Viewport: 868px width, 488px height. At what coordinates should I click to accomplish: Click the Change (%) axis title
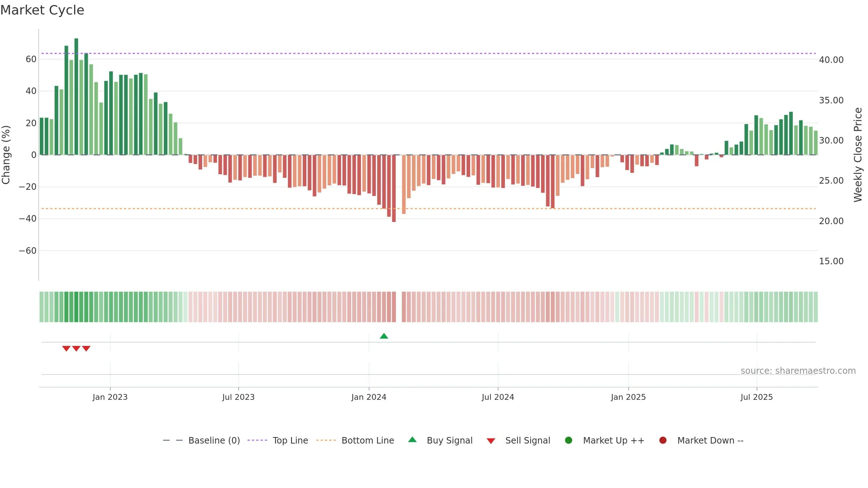click(6, 155)
